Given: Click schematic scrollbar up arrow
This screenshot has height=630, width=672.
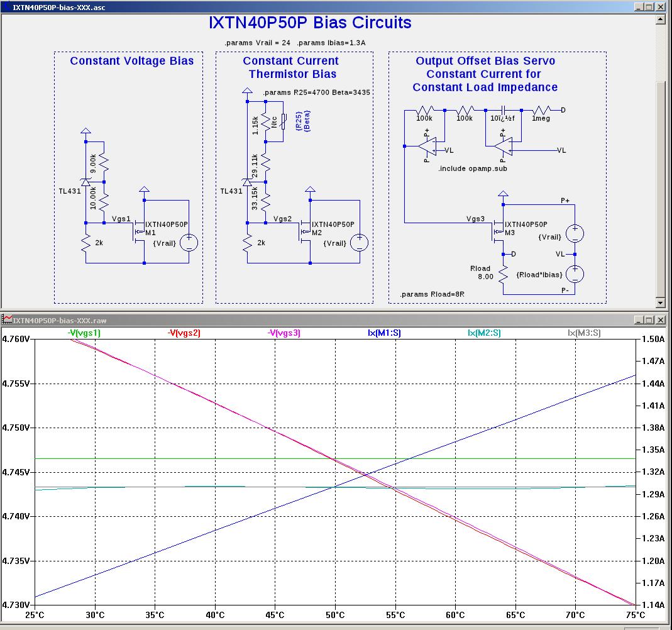Looking at the screenshot, I should 661,19.
